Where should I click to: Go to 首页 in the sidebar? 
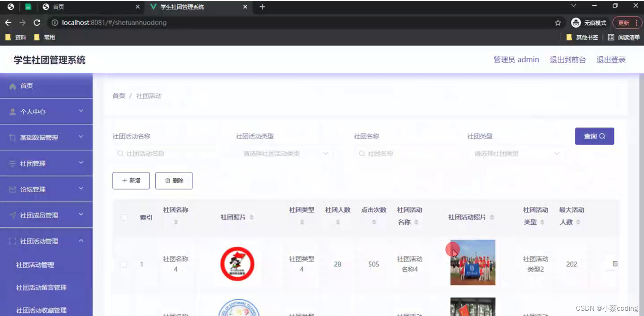46,86
